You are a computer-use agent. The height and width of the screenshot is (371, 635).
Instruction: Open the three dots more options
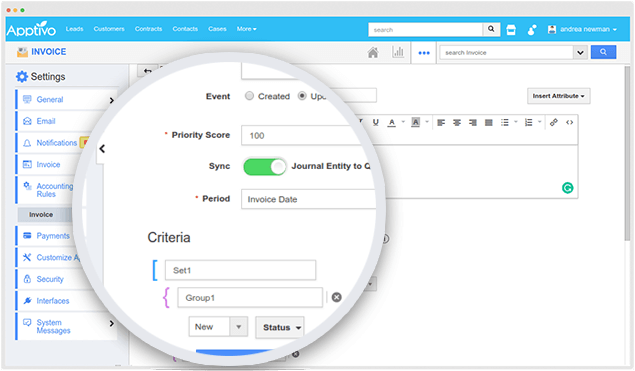point(424,53)
